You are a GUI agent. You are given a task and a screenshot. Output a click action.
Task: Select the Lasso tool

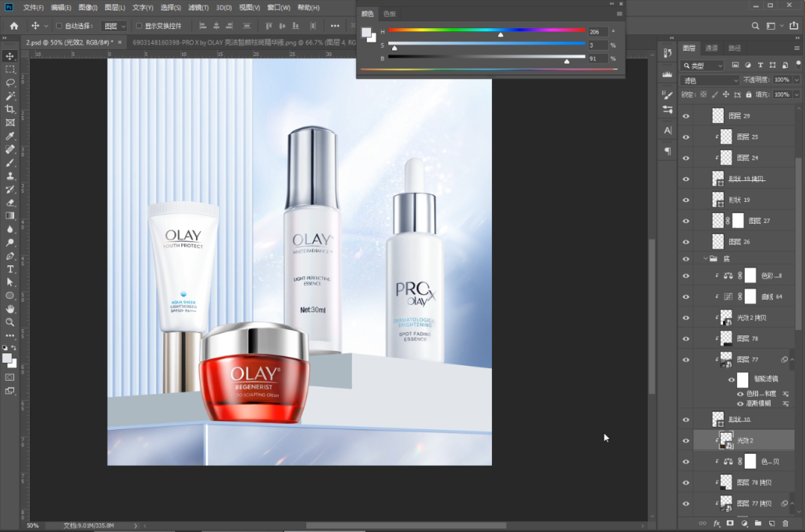pyautogui.click(x=10, y=83)
